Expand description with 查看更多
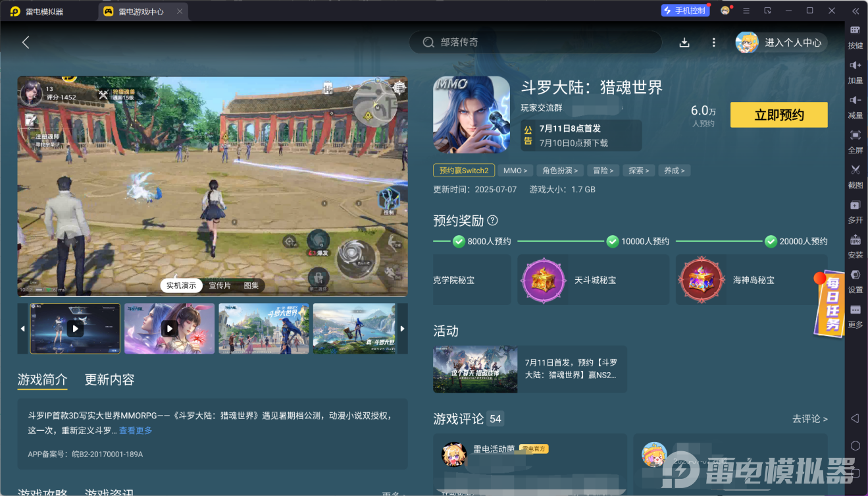This screenshot has height=496, width=868. coord(136,430)
